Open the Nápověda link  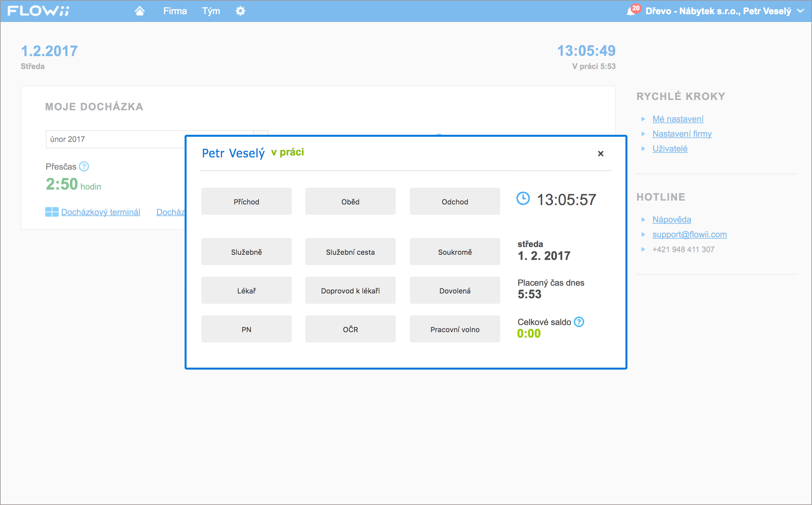tap(672, 219)
